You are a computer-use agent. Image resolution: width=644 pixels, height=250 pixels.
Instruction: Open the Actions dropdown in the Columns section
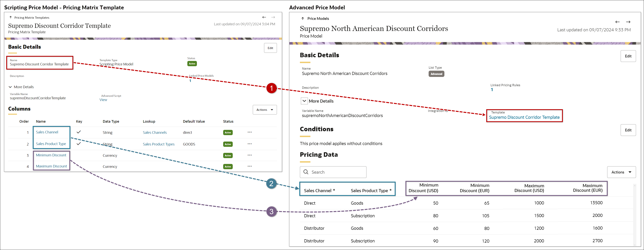pos(264,109)
